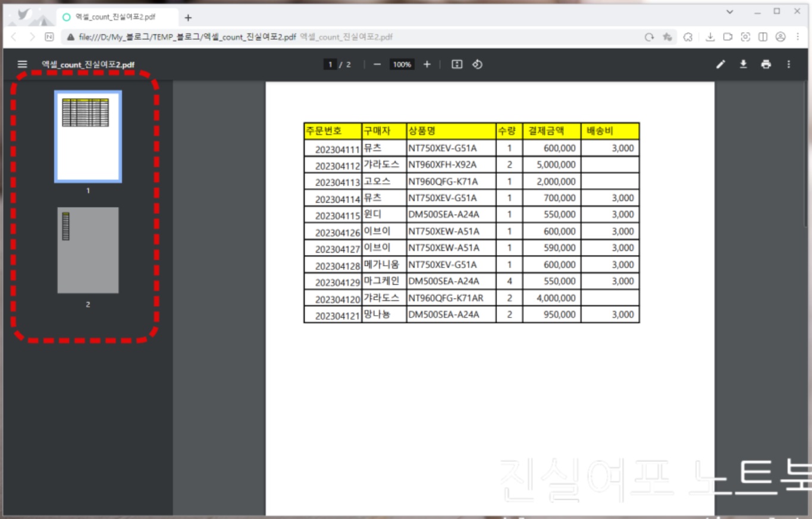Rotate the PDF counterclockwise

(477, 64)
